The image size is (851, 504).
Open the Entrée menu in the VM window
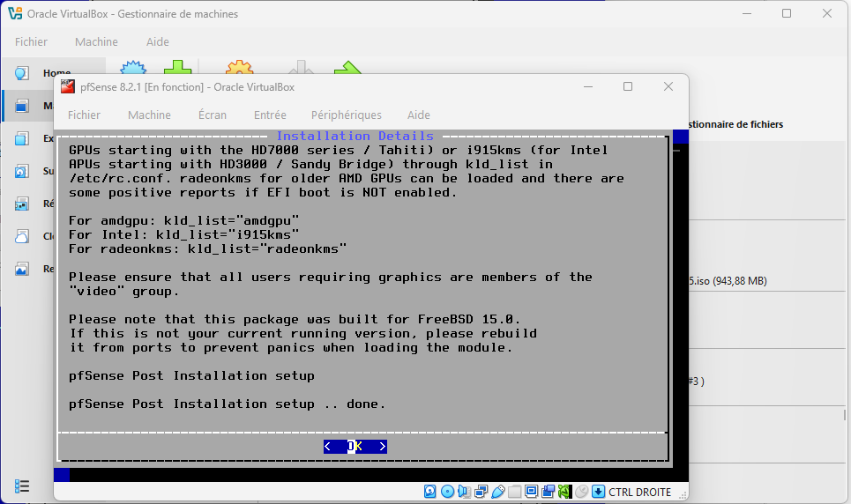tap(269, 115)
